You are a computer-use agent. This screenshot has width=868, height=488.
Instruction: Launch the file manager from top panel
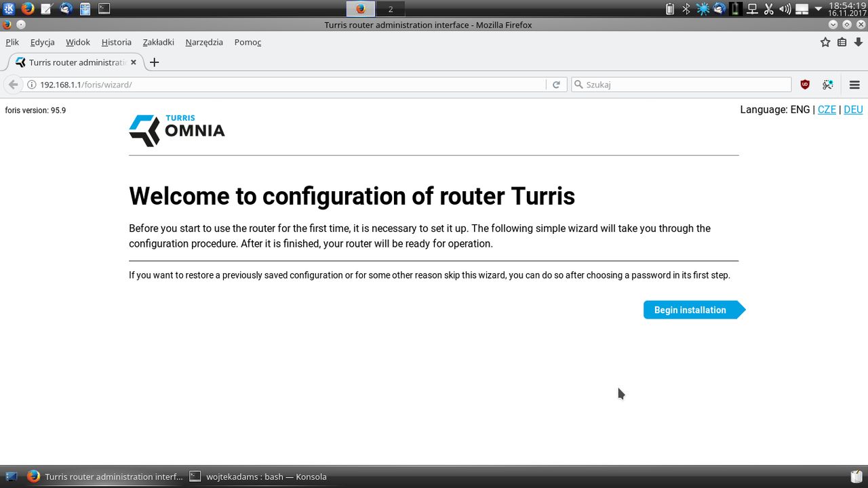click(x=85, y=9)
